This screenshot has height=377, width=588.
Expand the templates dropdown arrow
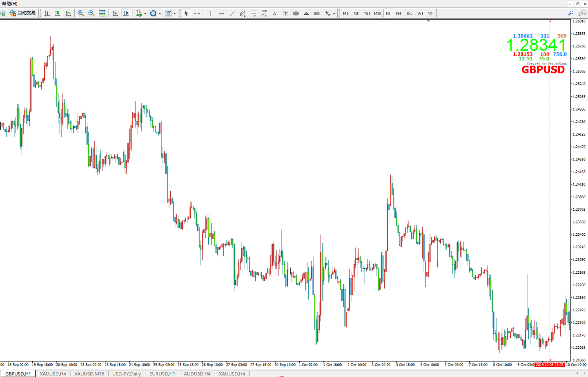tap(175, 13)
